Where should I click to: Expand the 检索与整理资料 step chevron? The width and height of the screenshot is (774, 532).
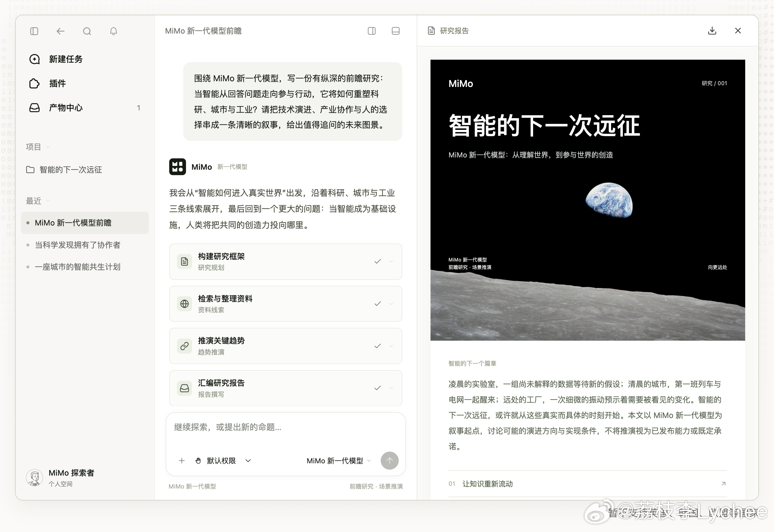391,304
